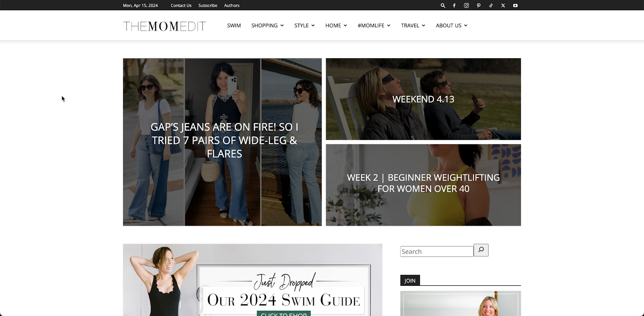Image resolution: width=644 pixels, height=316 pixels.
Task: Open the X (Twitter) icon link
Action: [x=503, y=6]
